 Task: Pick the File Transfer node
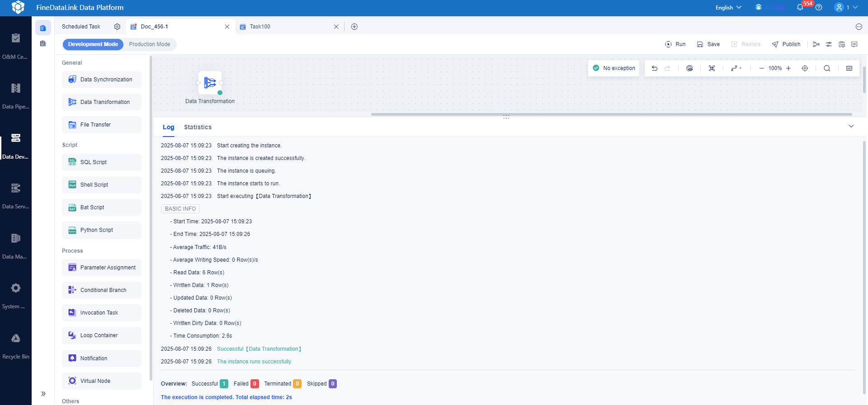click(102, 125)
